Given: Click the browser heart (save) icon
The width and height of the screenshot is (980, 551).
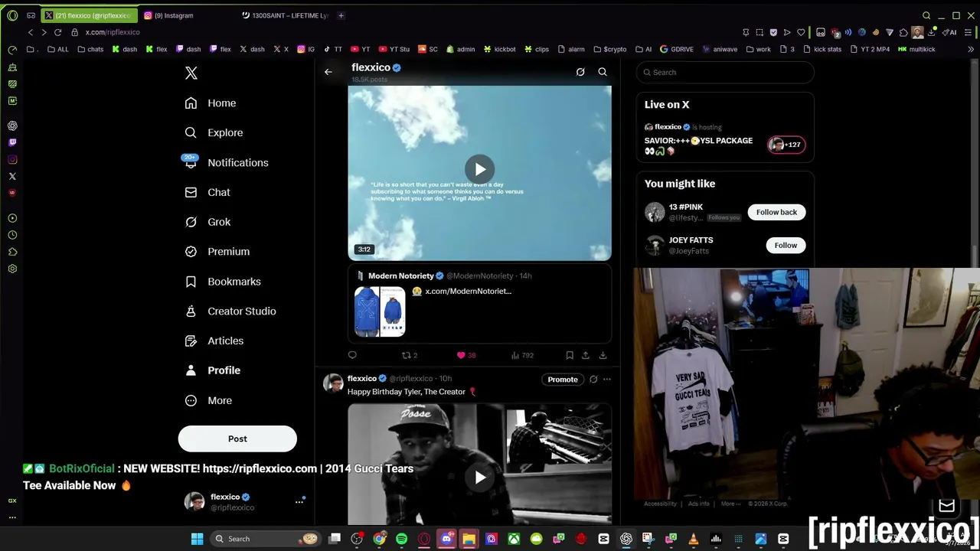Looking at the screenshot, I should click(x=801, y=32).
